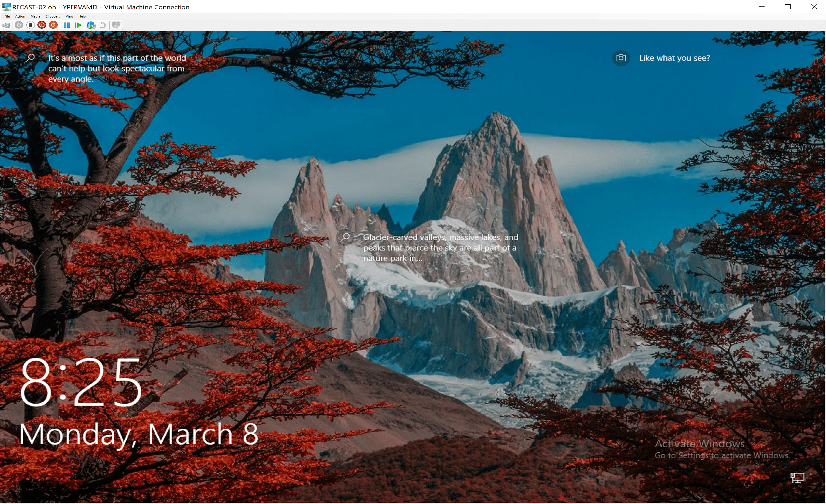Click the network icon on lock screen
826x504 pixels.
pos(797,477)
